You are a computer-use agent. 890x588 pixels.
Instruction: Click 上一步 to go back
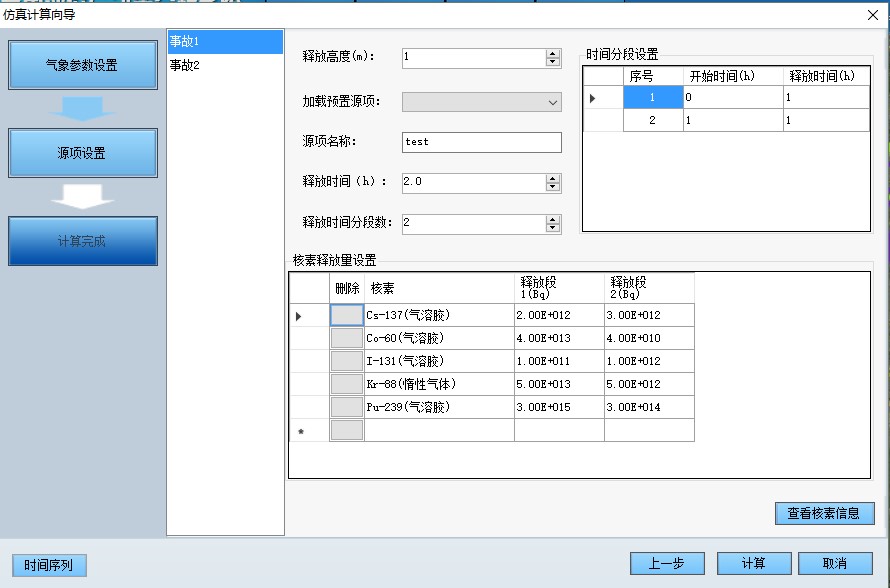(667, 564)
